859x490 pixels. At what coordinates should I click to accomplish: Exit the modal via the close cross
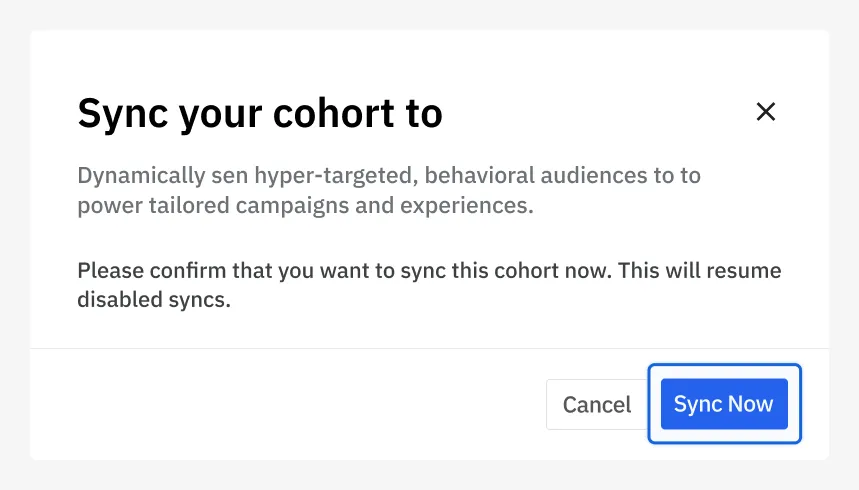(765, 112)
